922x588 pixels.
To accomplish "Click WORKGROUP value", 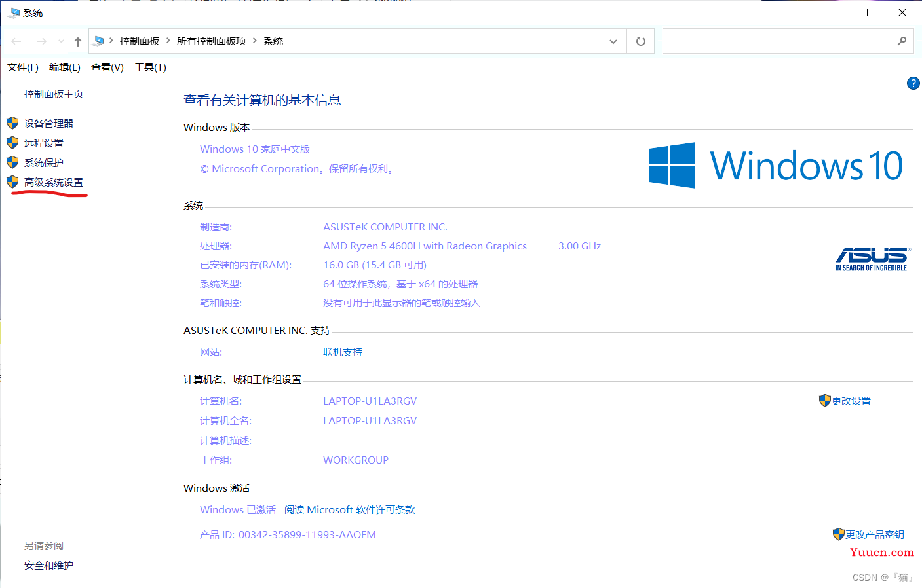I will point(356,460).
